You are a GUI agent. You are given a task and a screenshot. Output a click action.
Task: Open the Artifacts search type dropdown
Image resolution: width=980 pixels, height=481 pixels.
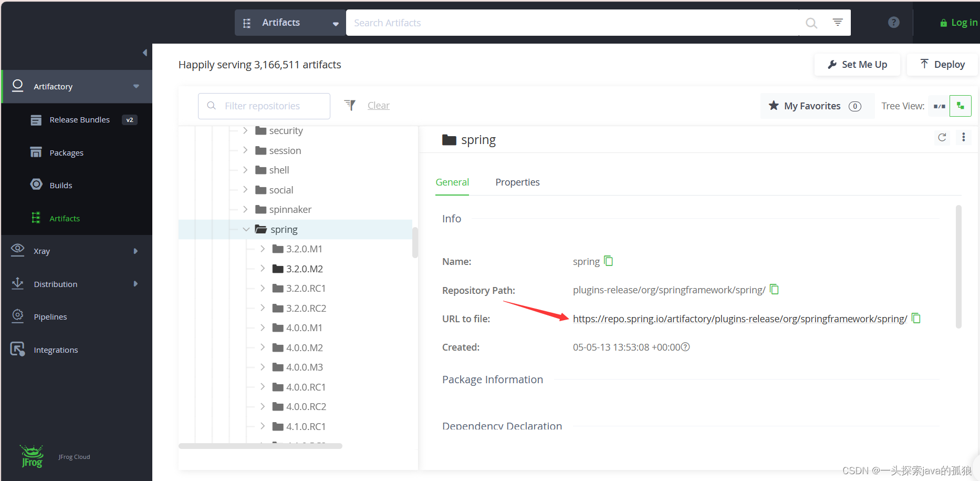click(290, 23)
